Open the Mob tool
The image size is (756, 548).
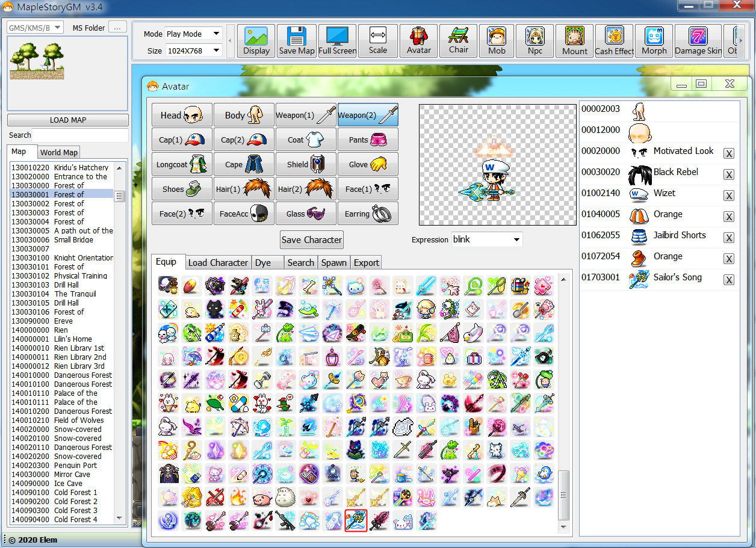(x=497, y=41)
